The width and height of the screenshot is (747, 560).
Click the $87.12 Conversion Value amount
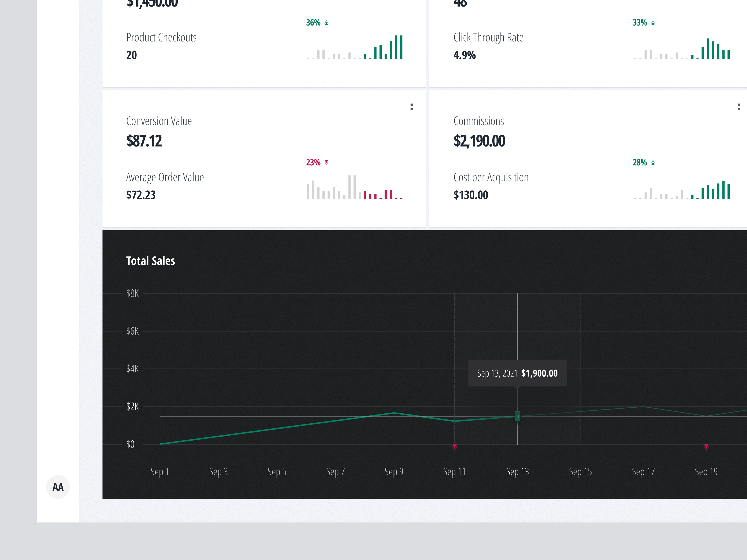click(x=144, y=141)
